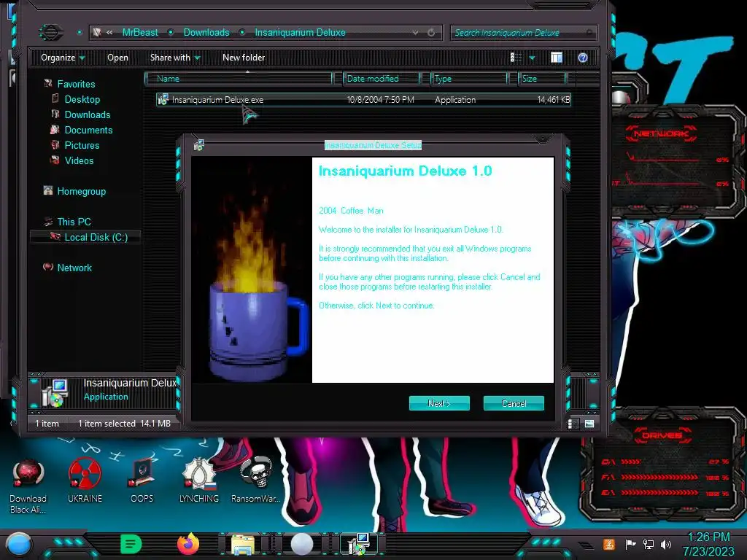Click the Application details pane icon
Screen dimensions: 747x560
55,392
